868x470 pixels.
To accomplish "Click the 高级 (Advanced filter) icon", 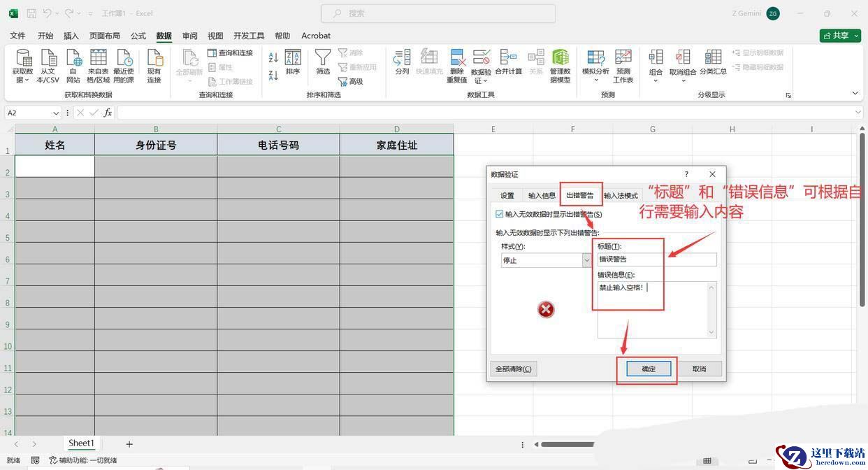I will [351, 82].
